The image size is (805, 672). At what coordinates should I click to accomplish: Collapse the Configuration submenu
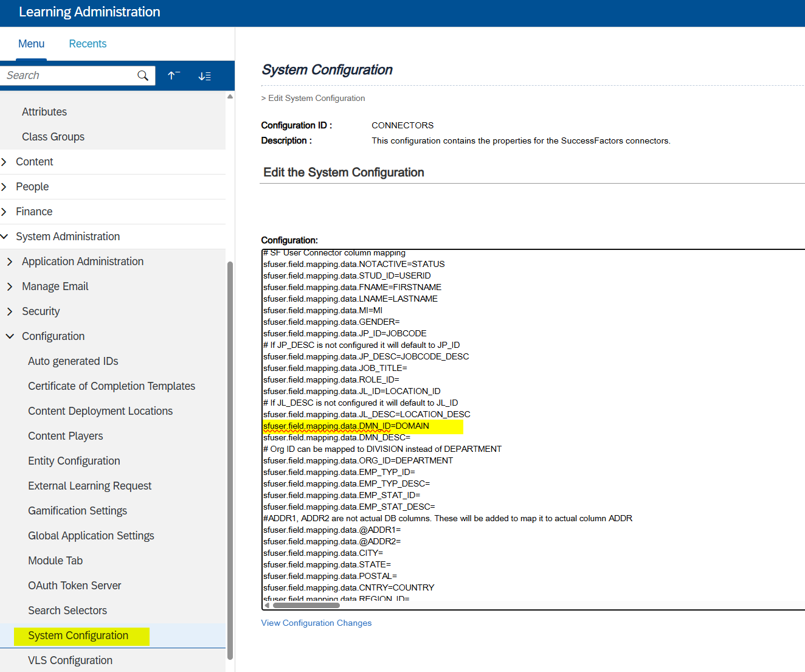tap(10, 336)
